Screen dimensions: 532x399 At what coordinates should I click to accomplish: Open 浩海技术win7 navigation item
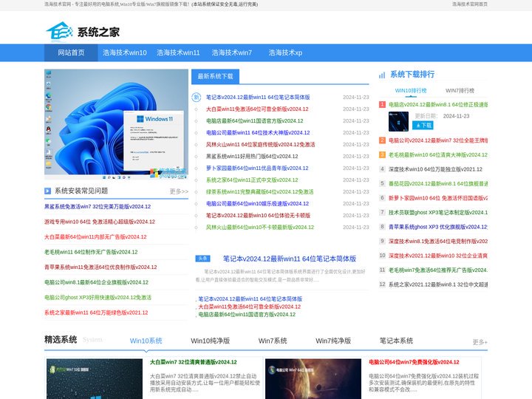[x=232, y=52]
